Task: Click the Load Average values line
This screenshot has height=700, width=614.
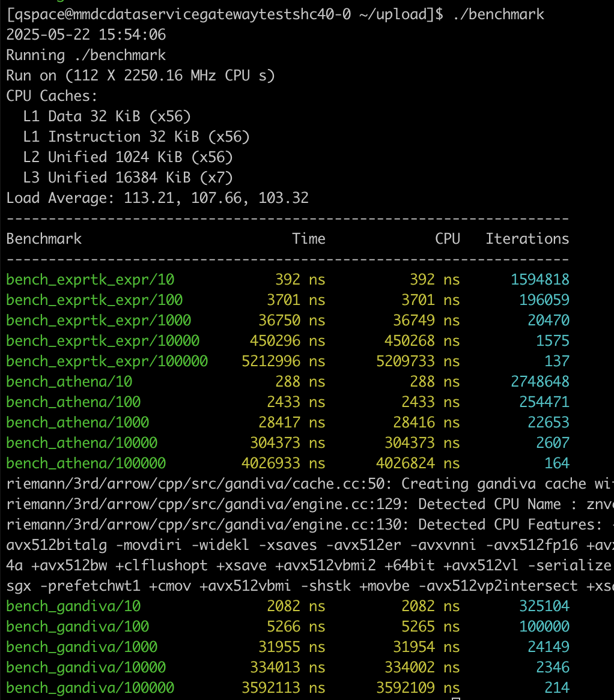Action: tap(157, 198)
